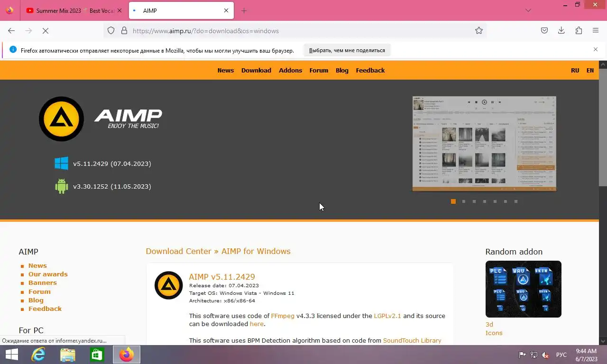Open tracking protection shield icon

111,31
